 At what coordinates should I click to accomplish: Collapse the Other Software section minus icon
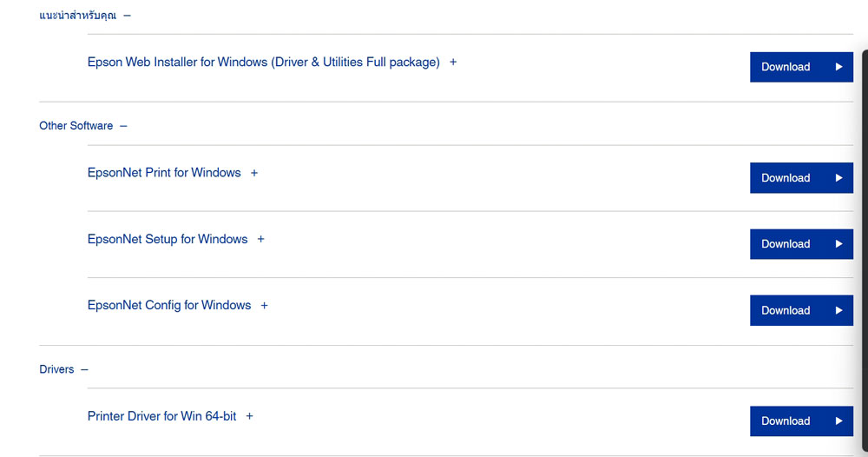(x=123, y=126)
